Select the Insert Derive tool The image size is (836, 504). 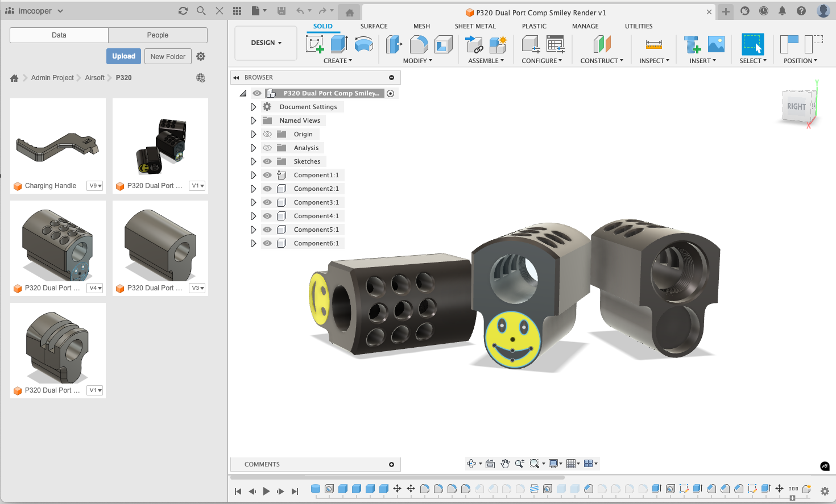[x=692, y=44]
